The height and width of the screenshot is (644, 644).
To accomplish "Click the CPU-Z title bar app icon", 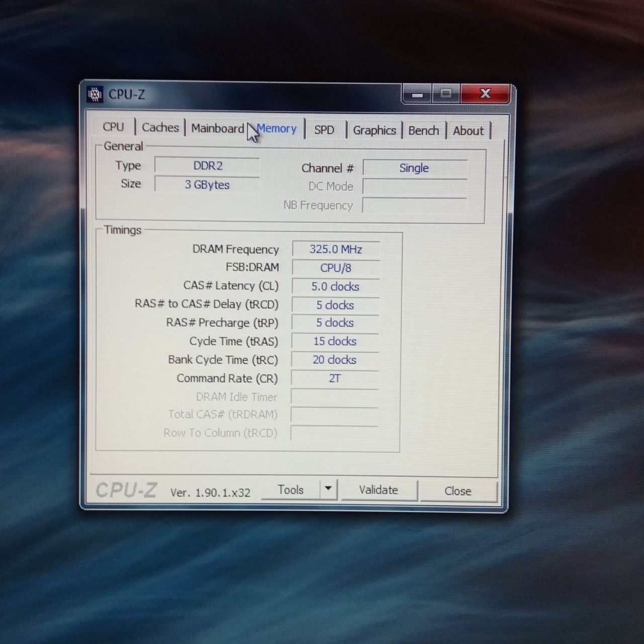I will [x=95, y=94].
